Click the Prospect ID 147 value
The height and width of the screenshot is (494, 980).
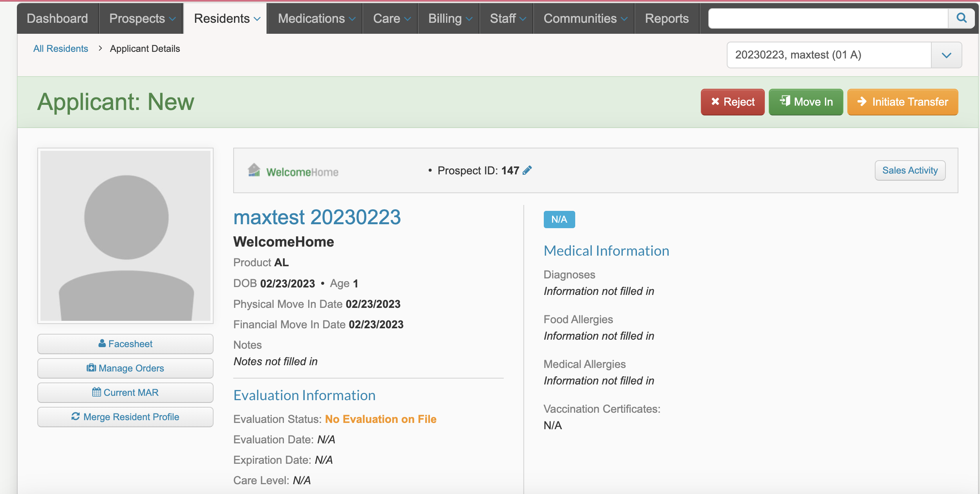510,170
